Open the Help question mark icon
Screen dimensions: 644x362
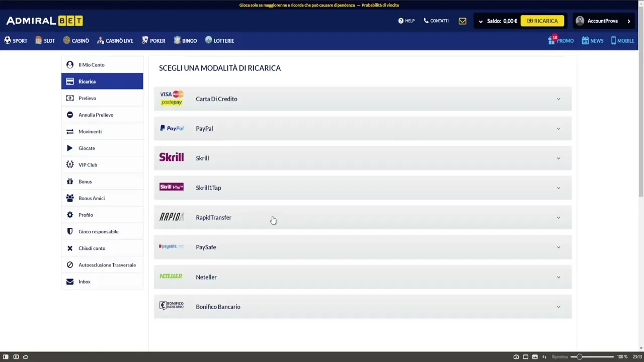click(x=400, y=21)
